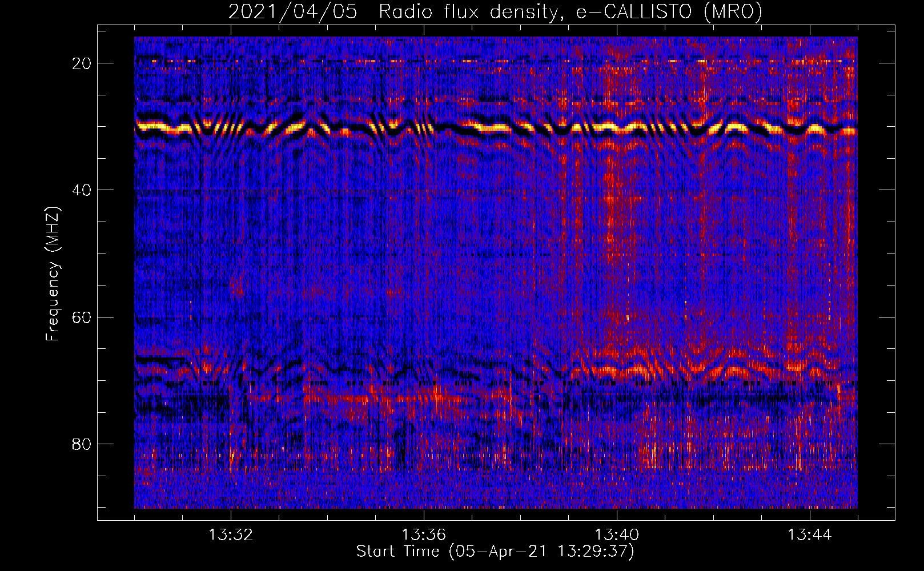Viewport: 924px width, 571px height.
Task: Click the plot title '2021/04/05 Radio flux density'
Action: coord(495,11)
